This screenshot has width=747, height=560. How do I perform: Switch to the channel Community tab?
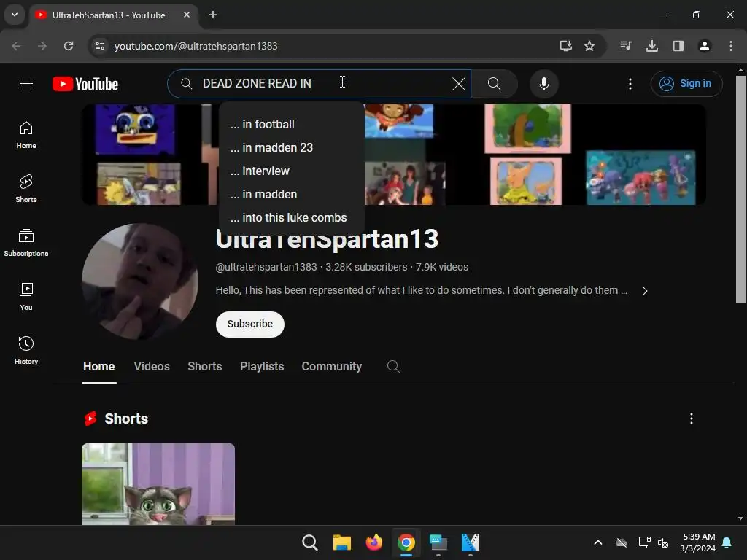[332, 366]
